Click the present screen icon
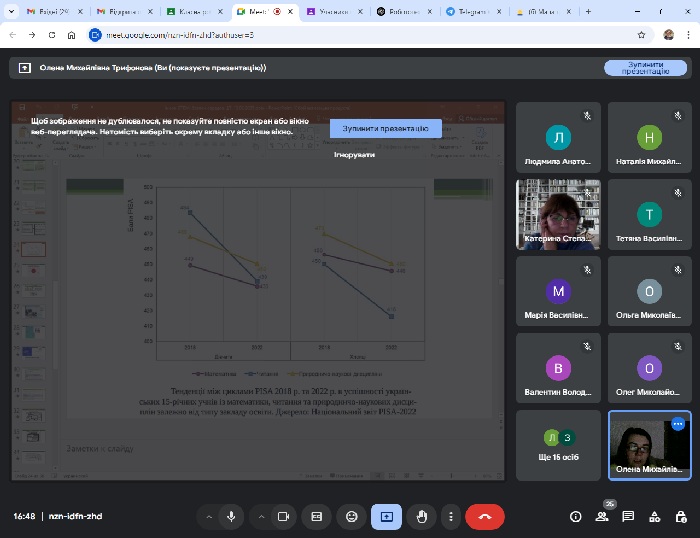The height and width of the screenshot is (538, 700). click(x=386, y=516)
